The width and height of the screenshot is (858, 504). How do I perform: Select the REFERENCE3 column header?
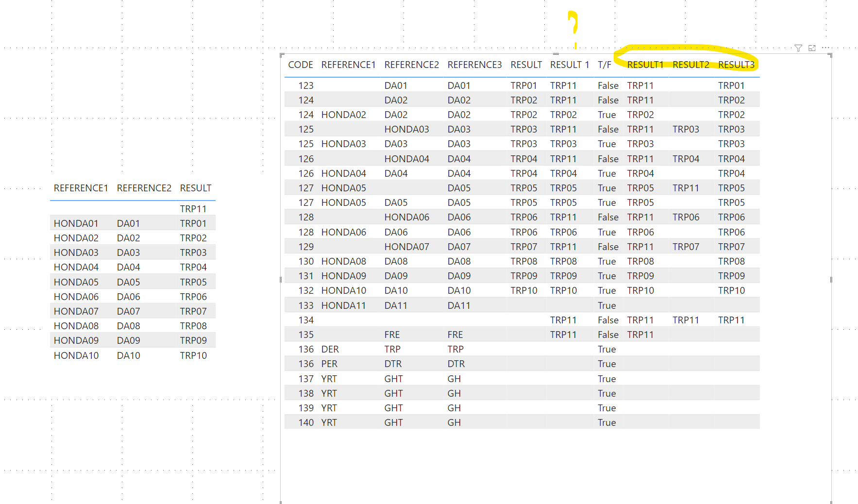click(x=474, y=65)
